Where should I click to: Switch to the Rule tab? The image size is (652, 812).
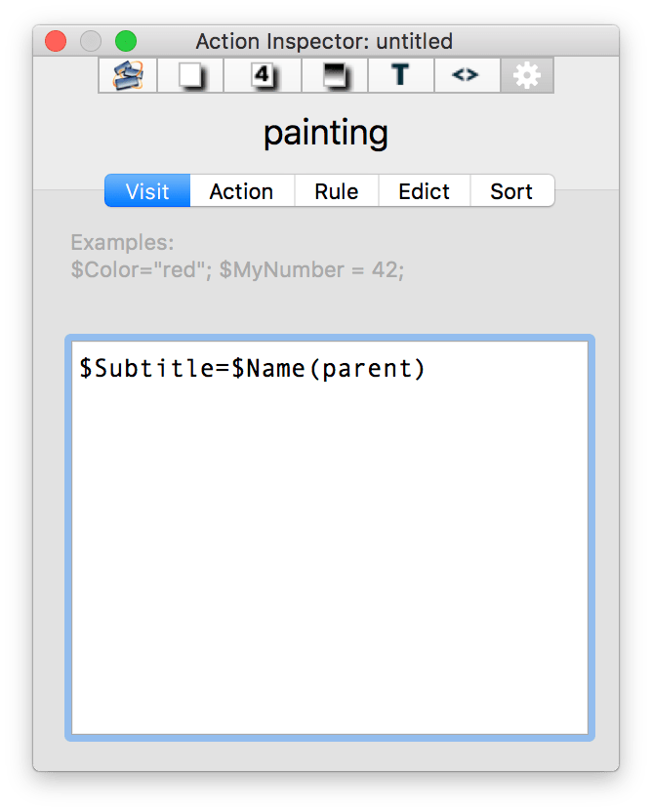pyautogui.click(x=336, y=191)
